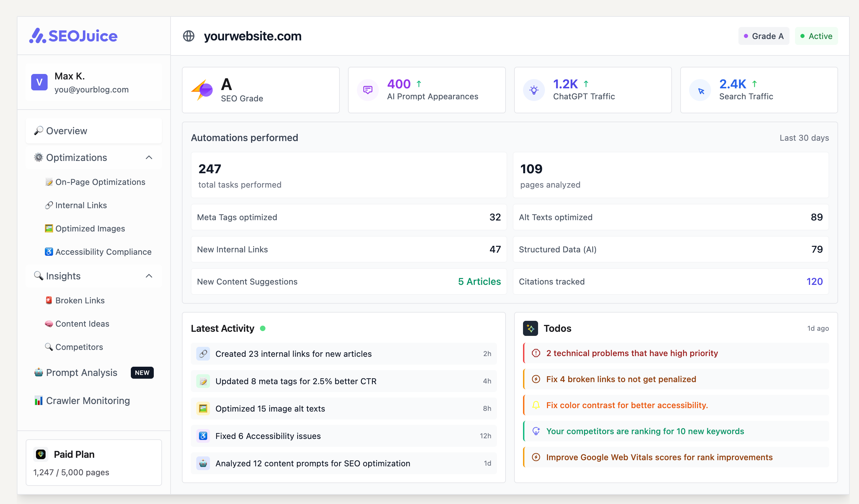The height and width of the screenshot is (504, 859).
Task: Open the Overview page
Action: point(66,131)
